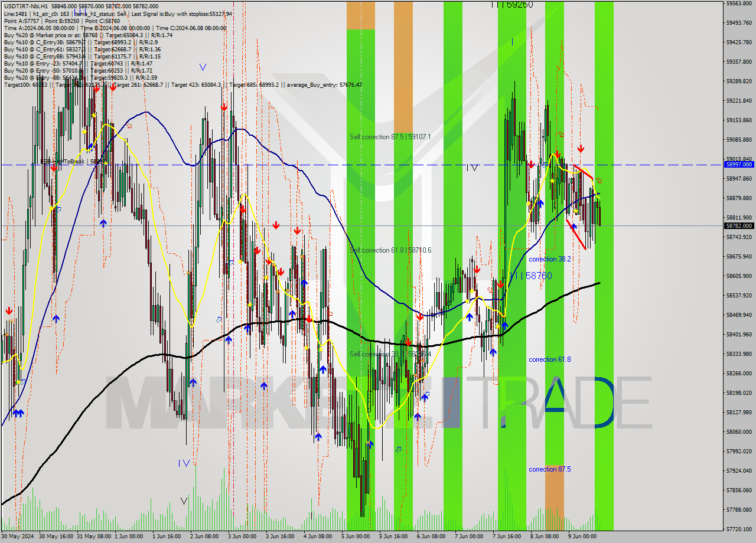Click price axis value 57924.040
Image resolution: width=756 pixels, height=543 pixels.
pos(739,470)
